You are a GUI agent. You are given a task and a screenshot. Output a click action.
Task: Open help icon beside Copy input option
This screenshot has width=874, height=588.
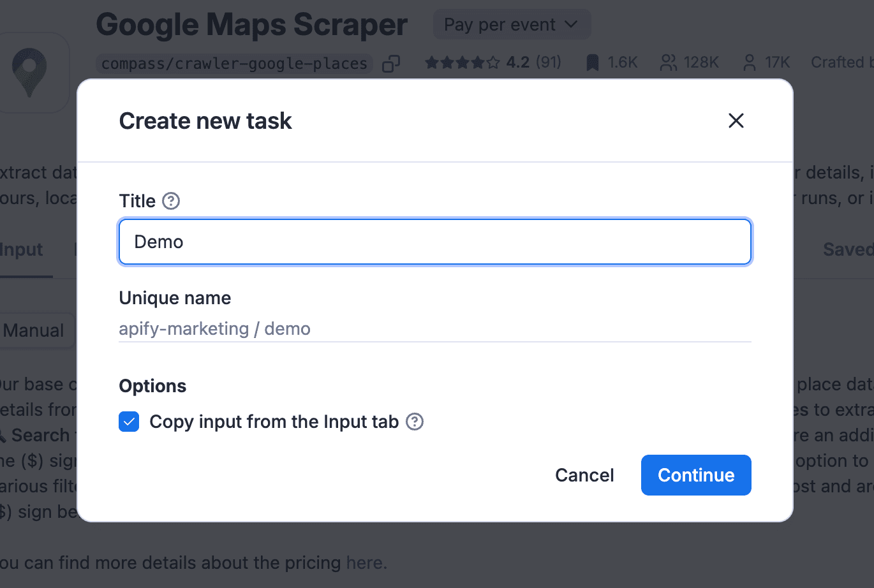tap(415, 422)
